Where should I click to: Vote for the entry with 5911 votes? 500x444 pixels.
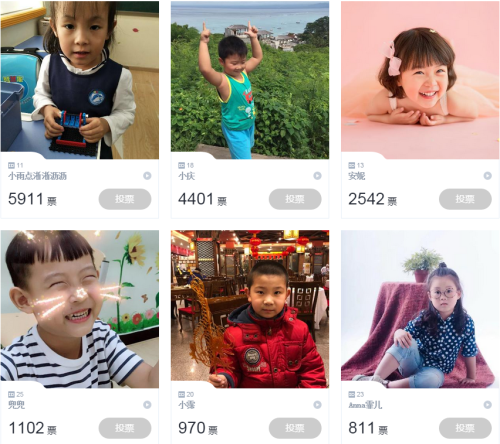click(125, 199)
